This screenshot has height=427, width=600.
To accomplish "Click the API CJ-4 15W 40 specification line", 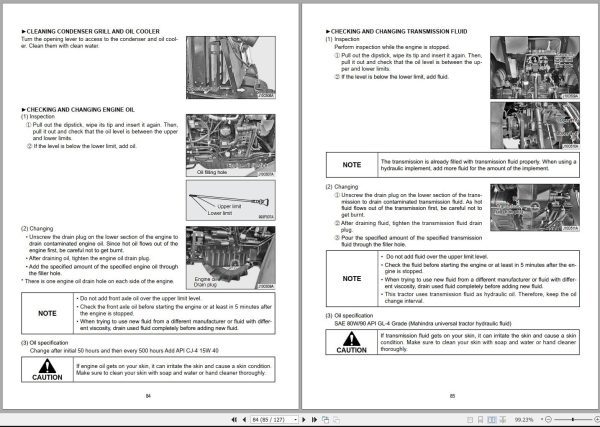I will (124, 350).
